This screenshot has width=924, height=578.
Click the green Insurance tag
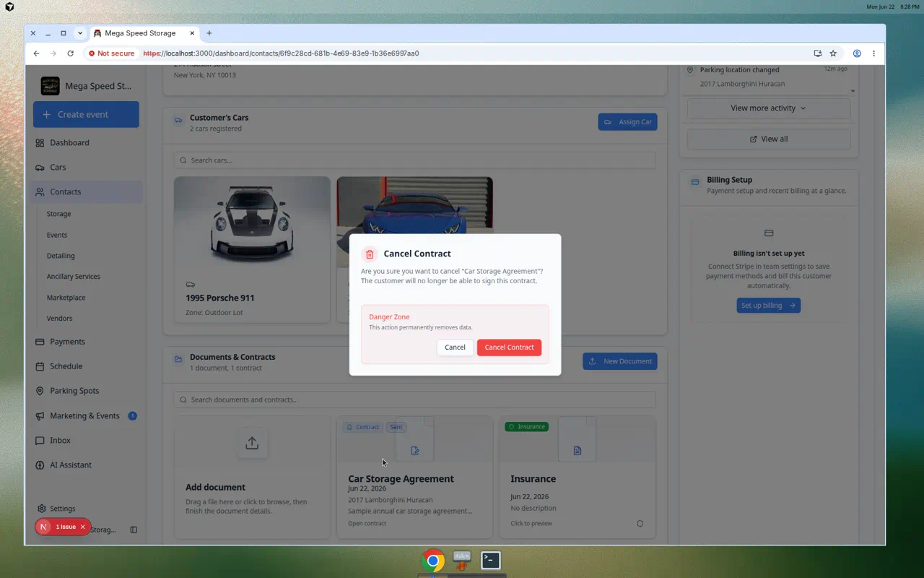point(527,427)
